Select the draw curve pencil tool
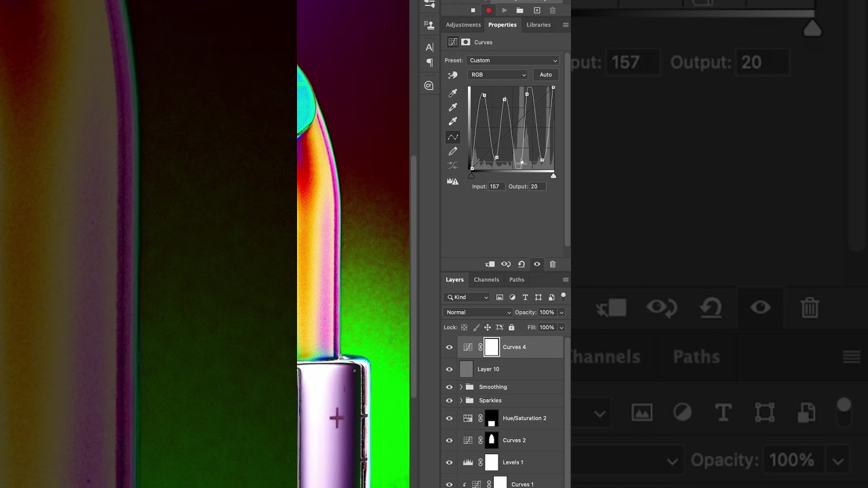Viewport: 868px width, 488px height. [x=453, y=151]
